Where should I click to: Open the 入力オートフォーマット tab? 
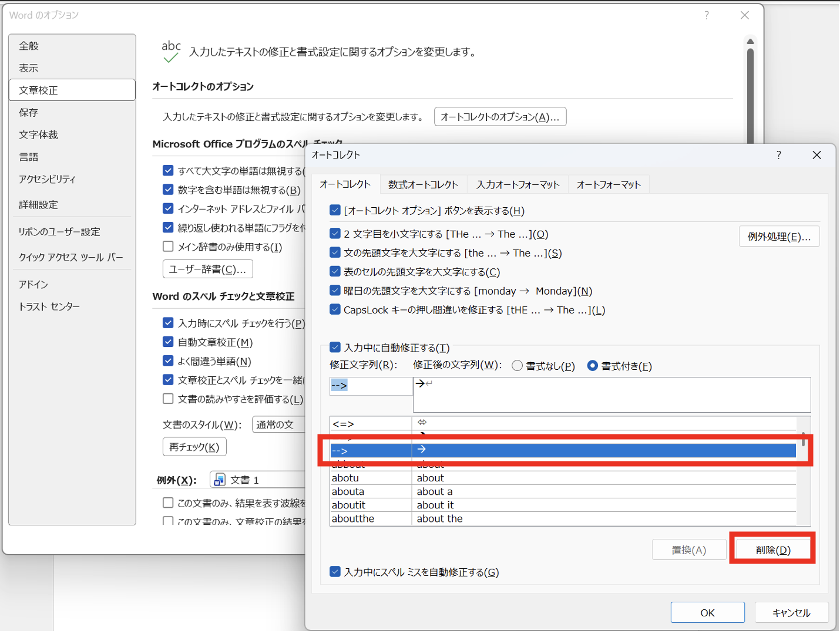(x=518, y=184)
